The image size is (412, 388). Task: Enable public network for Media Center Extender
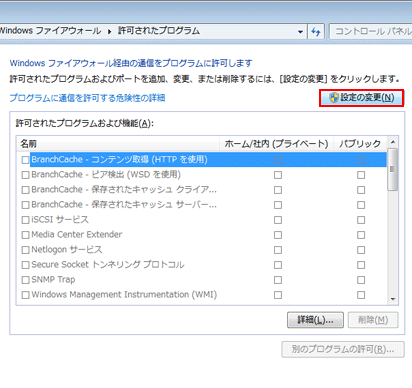361,235
